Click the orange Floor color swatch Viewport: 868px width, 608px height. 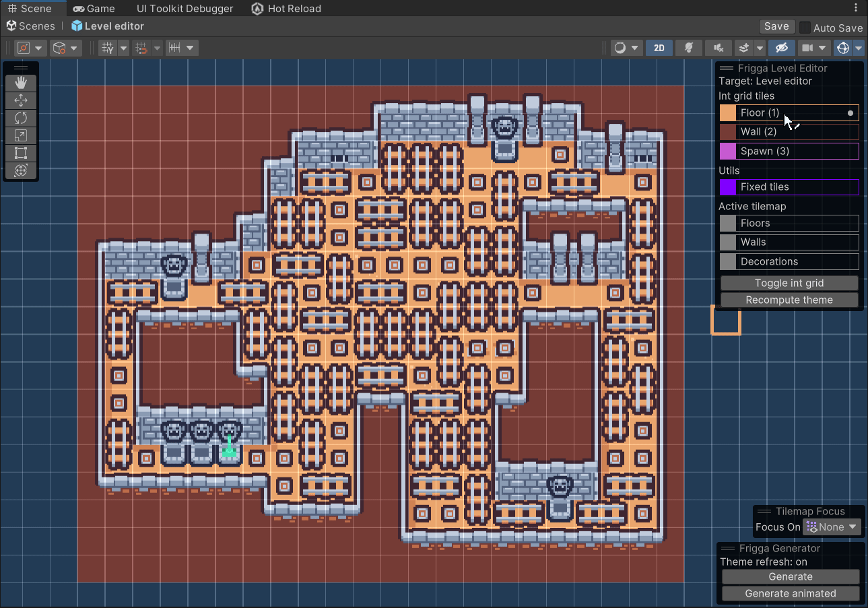pyautogui.click(x=728, y=112)
